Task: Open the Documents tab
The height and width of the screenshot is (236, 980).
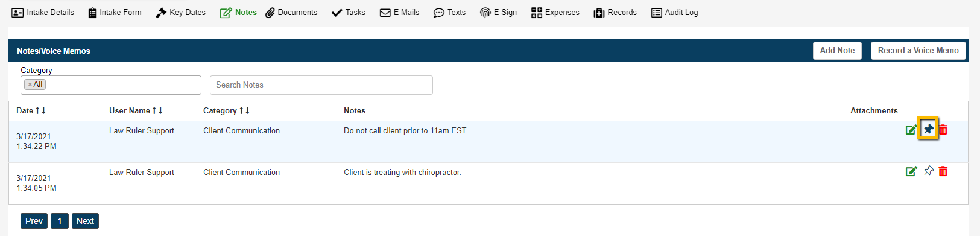Action: point(291,12)
